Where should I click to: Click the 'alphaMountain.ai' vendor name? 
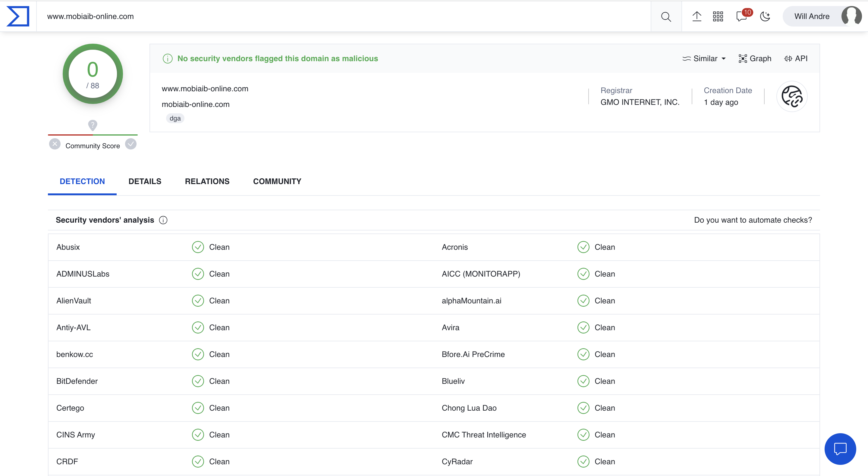coord(471,301)
